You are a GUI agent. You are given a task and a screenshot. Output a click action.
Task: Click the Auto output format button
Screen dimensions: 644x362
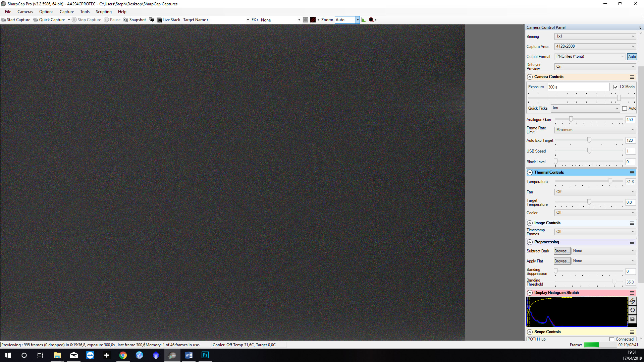(x=632, y=57)
